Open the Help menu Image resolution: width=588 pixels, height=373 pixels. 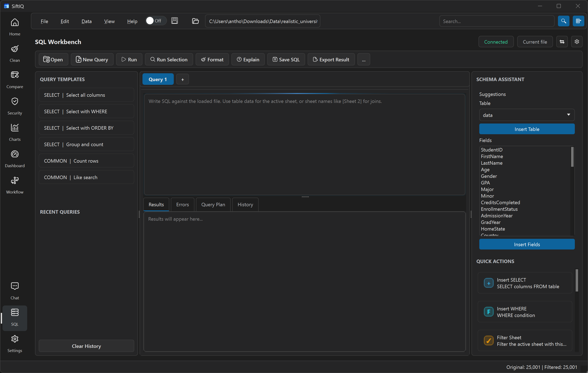click(132, 21)
